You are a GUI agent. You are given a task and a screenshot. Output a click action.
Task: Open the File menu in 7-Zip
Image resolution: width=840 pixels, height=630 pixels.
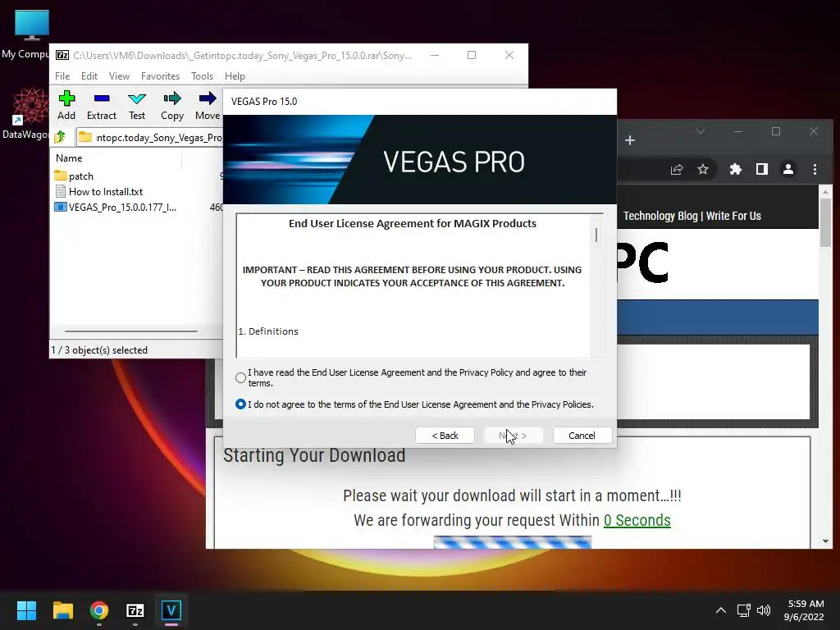point(62,76)
